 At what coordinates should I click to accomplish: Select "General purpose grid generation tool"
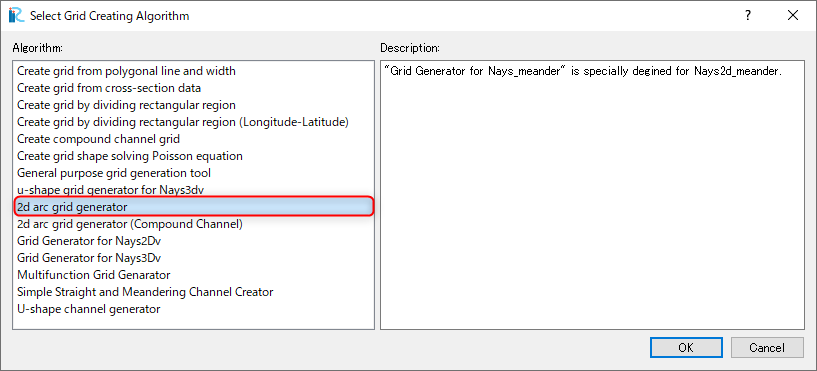click(x=114, y=172)
